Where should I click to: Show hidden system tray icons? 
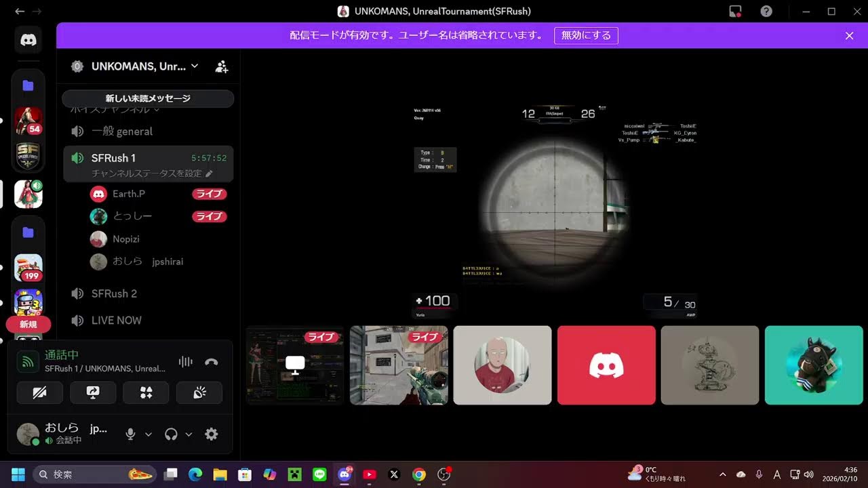(722, 474)
